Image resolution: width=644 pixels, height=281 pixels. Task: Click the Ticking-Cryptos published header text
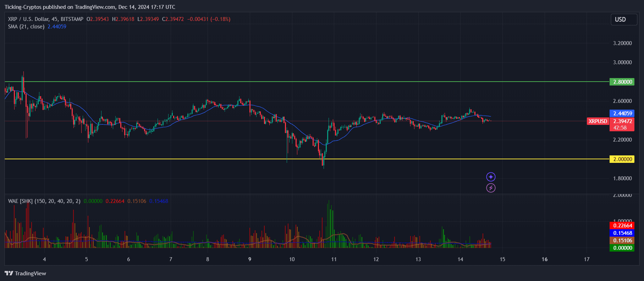(x=90, y=7)
